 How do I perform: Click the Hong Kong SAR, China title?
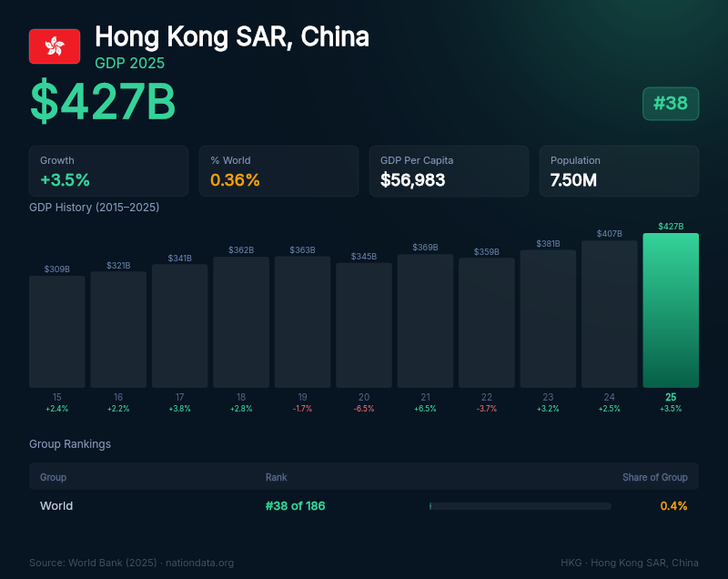point(232,36)
